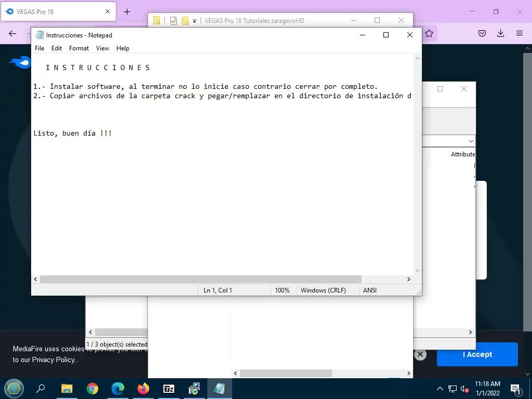Launch Microsoft Edge from taskbar
Screen dimensions: 532x399
click(x=118, y=389)
